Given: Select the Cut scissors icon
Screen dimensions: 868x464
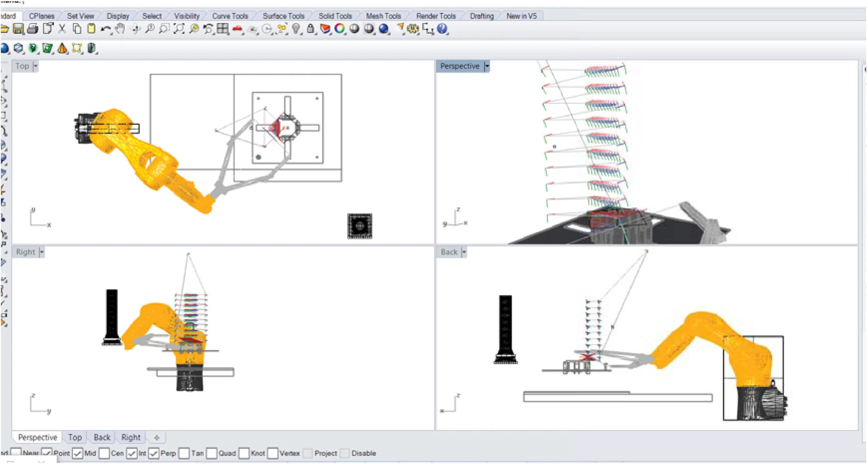Looking at the screenshot, I should tap(62, 29).
